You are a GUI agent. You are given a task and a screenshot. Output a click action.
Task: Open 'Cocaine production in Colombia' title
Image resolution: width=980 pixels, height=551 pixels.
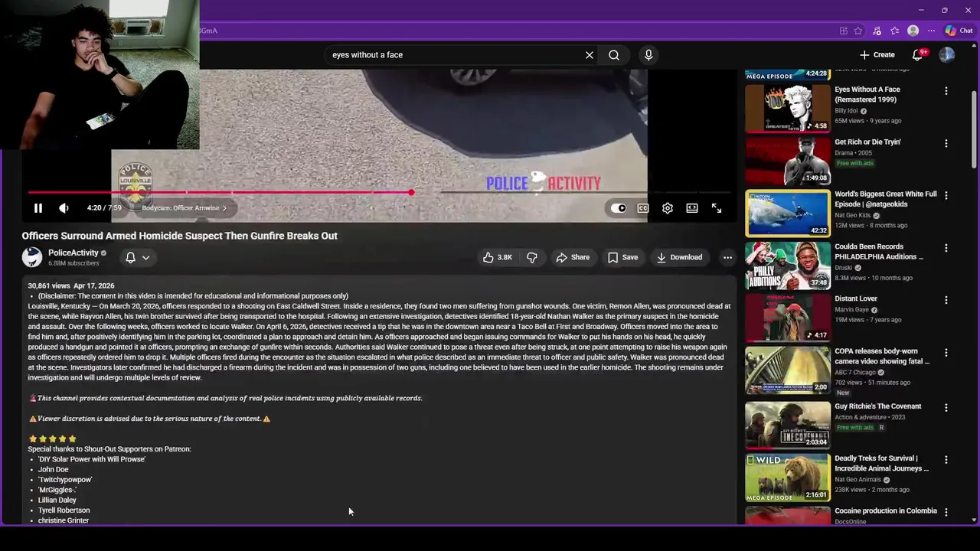coord(886,511)
